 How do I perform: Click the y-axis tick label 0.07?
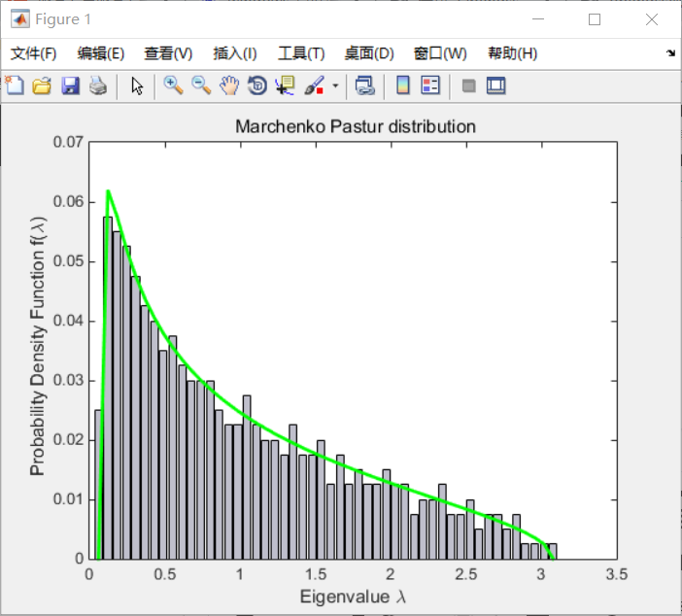click(68, 142)
